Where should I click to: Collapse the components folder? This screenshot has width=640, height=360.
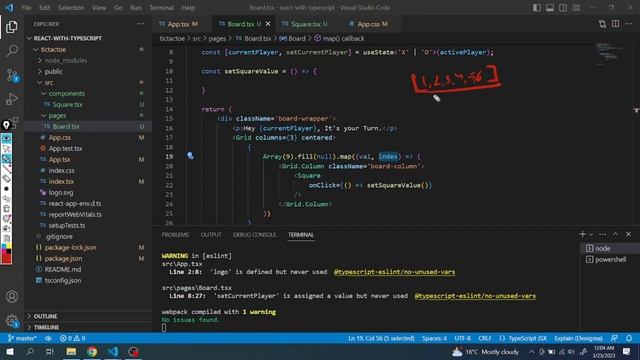point(67,93)
